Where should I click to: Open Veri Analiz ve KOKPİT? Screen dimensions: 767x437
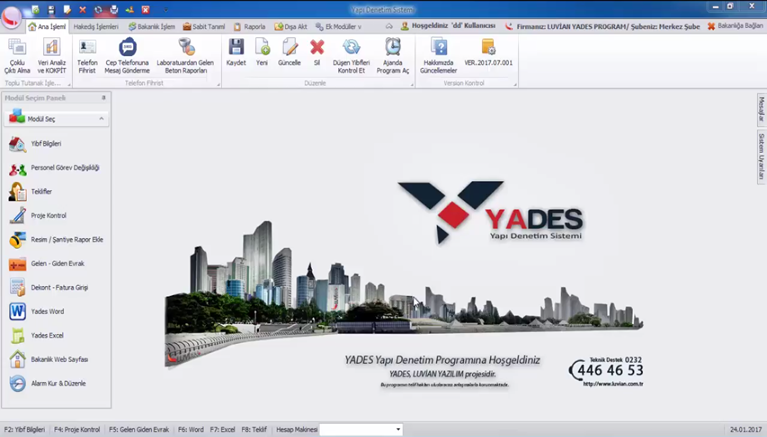51,54
